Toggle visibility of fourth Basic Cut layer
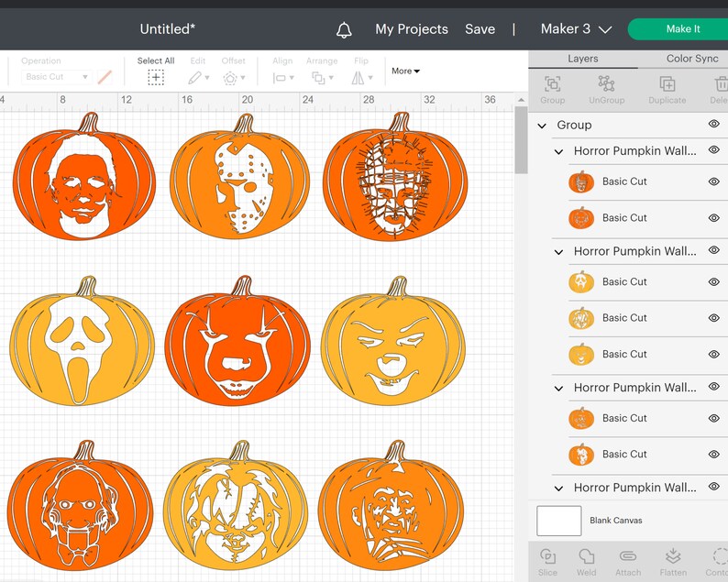 (x=713, y=318)
